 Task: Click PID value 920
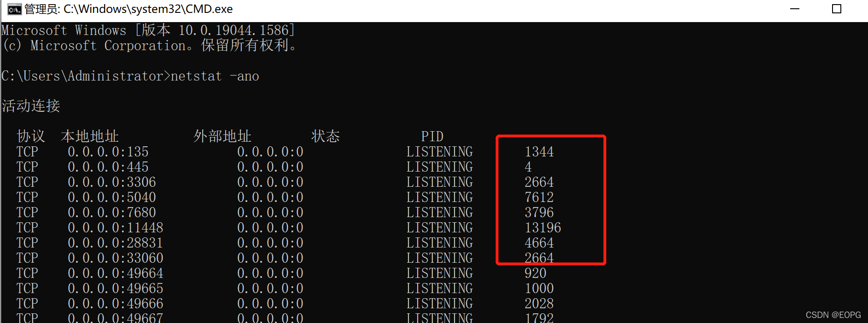point(536,273)
